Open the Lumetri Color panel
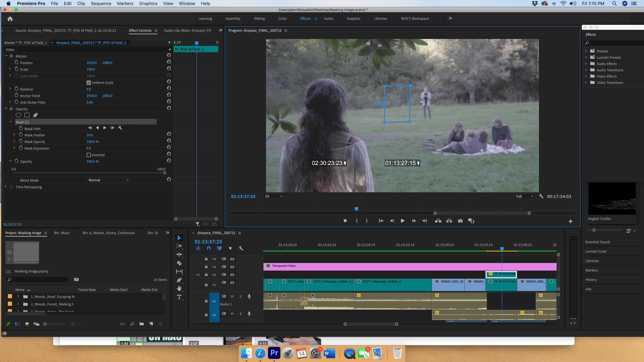 pyautogui.click(x=596, y=251)
